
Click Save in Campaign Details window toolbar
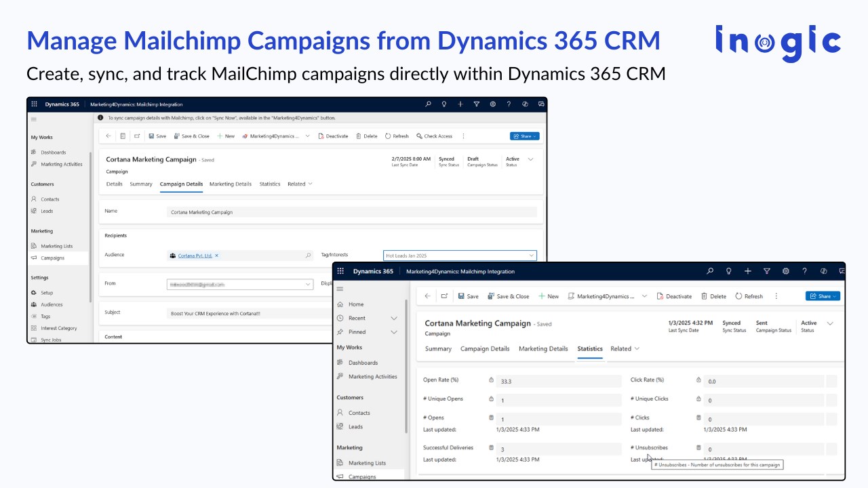coord(157,136)
